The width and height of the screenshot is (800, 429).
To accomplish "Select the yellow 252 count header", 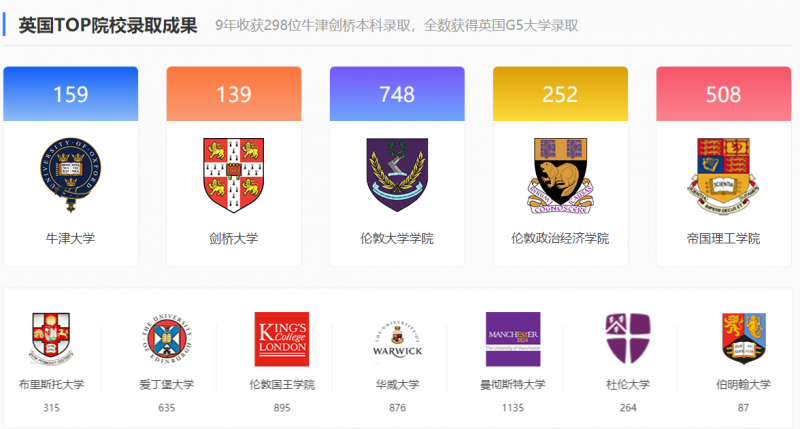I will coord(560,94).
